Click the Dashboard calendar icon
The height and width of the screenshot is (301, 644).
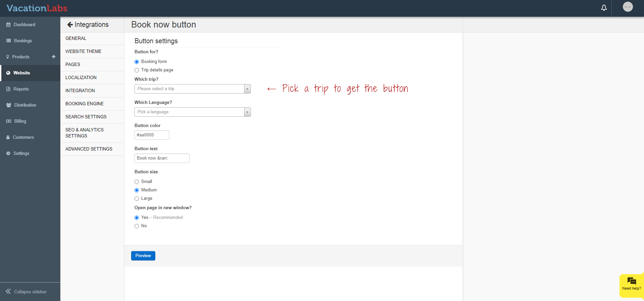tap(8, 25)
